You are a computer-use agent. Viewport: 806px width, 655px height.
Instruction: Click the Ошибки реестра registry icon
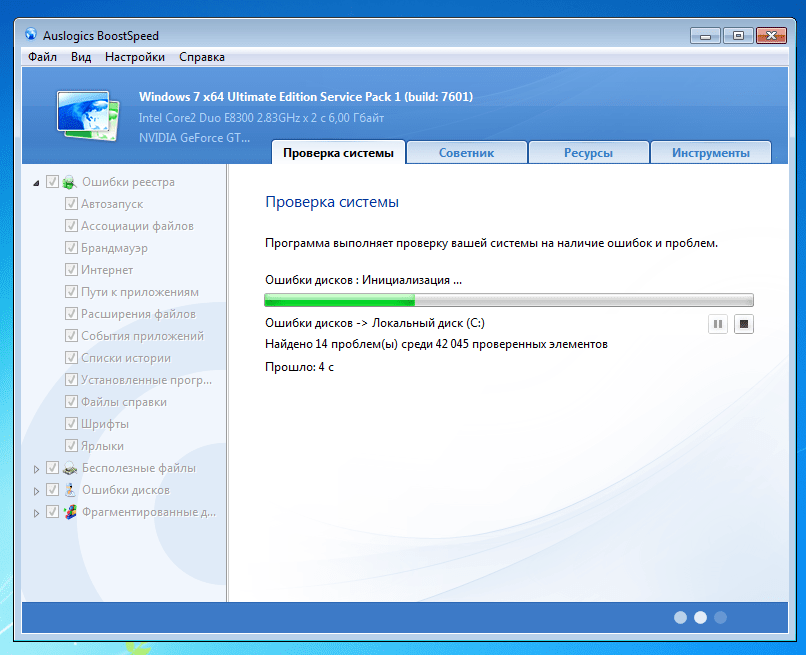(69, 182)
